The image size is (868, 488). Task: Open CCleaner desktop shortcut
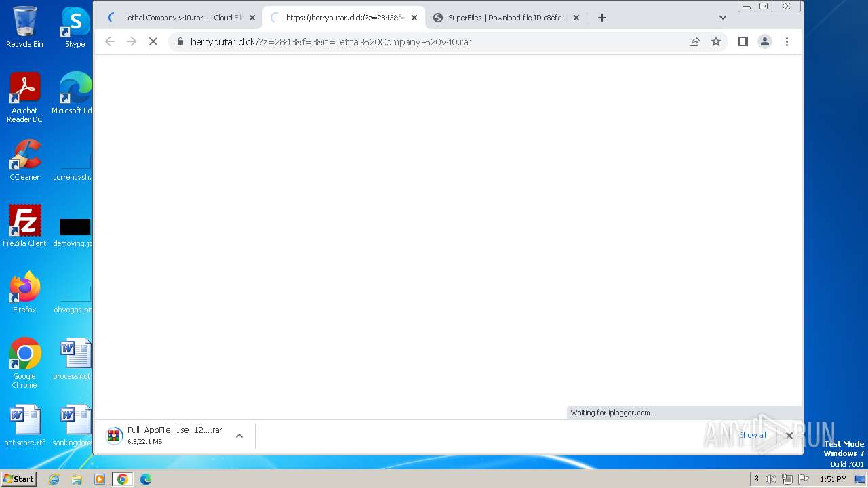tap(24, 160)
